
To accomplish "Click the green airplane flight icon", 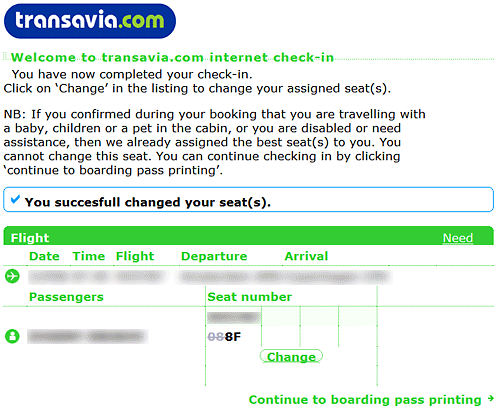I will (x=12, y=276).
